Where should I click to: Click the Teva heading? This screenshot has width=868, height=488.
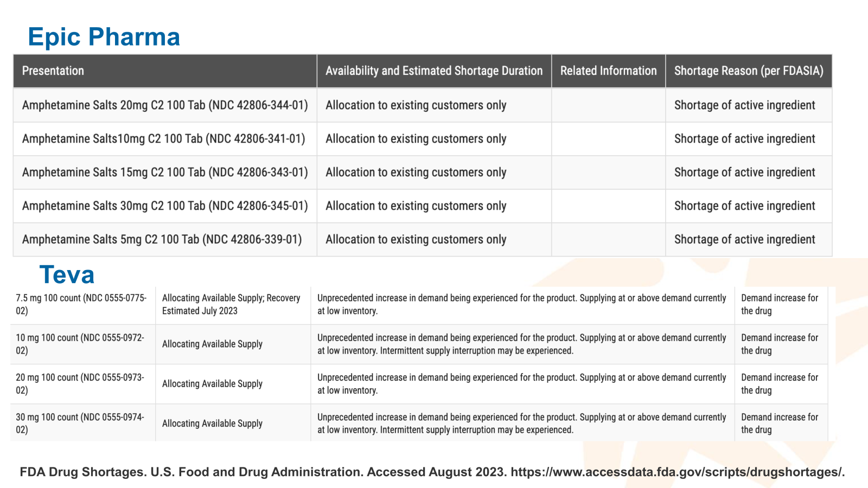67,274
